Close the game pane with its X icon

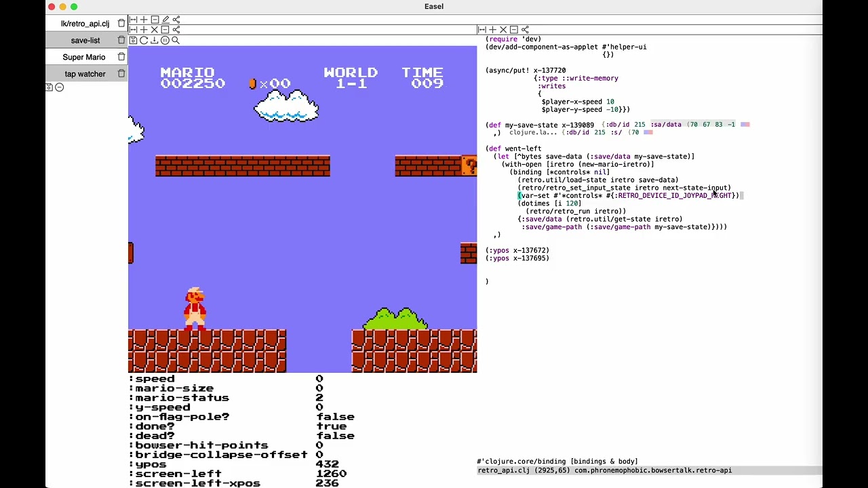155,30
